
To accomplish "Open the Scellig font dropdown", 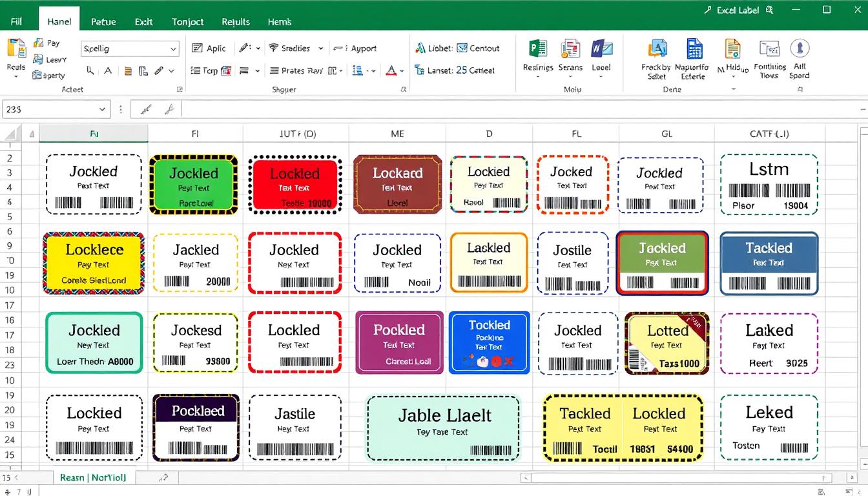I will (x=173, y=49).
